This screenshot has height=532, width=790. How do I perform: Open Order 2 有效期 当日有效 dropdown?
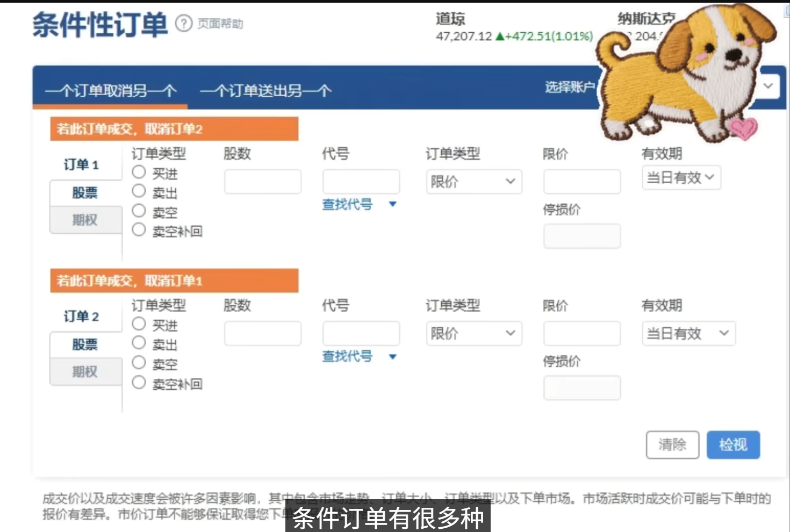click(688, 334)
